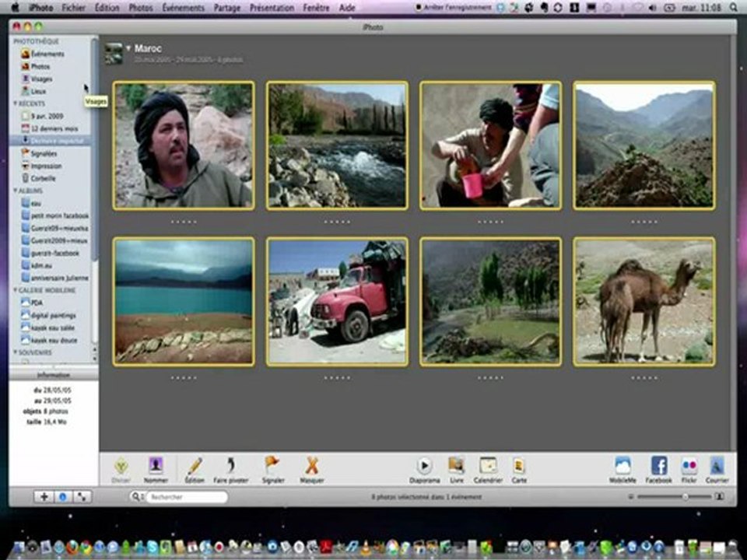Select the red truck photo
Screen dimensions: 747x560
[x=337, y=302]
